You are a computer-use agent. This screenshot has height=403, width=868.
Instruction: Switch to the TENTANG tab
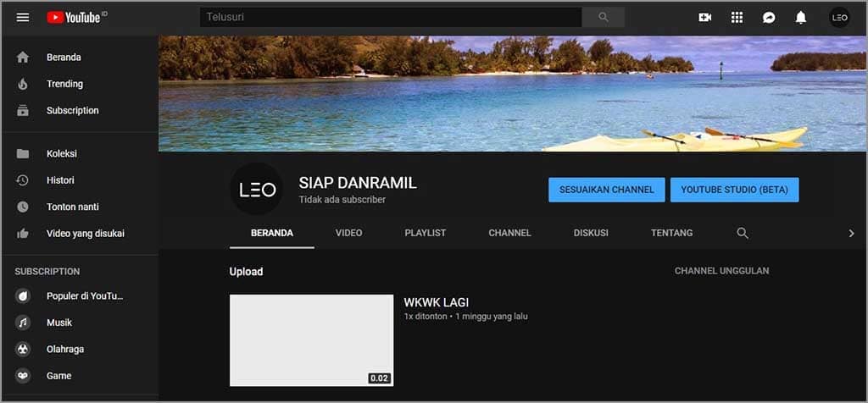[x=671, y=233]
